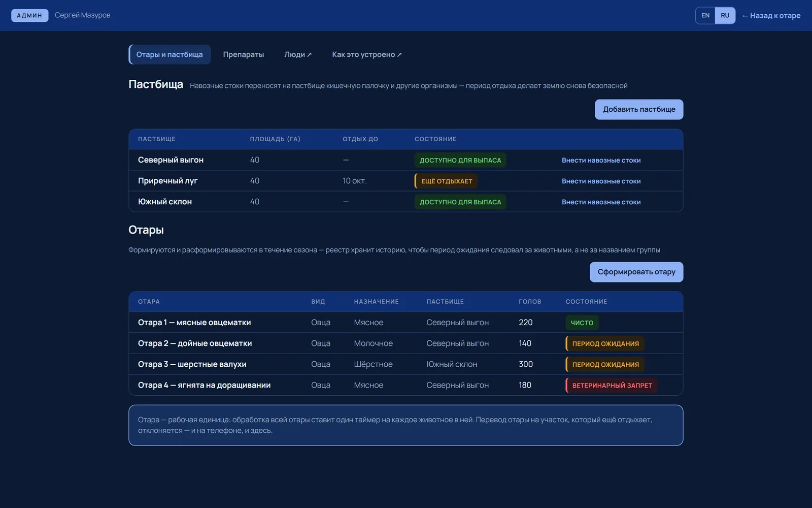
Task: Select the RU language option
Action: [725, 15]
